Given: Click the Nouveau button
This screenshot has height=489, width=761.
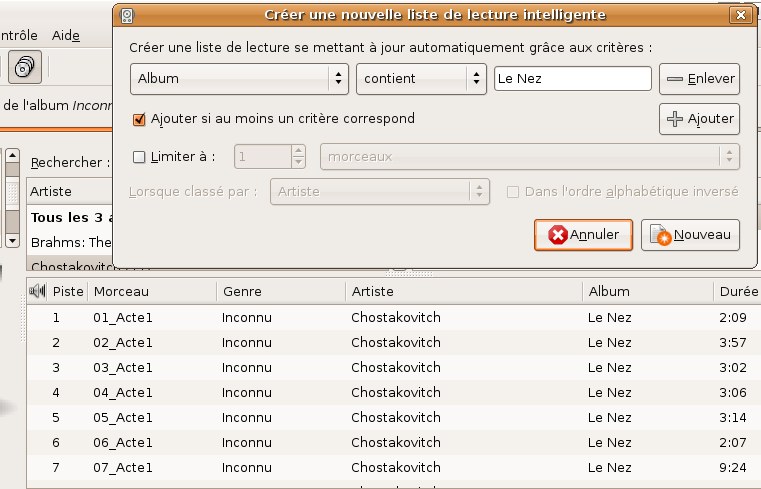Looking at the screenshot, I should [x=690, y=235].
